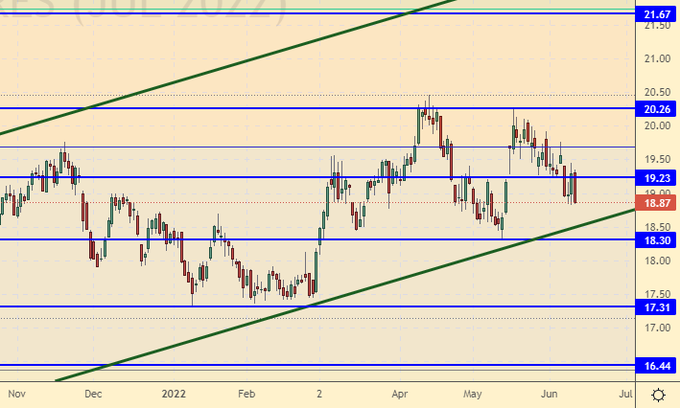Click the 17.00 tick on price scale

(655, 328)
